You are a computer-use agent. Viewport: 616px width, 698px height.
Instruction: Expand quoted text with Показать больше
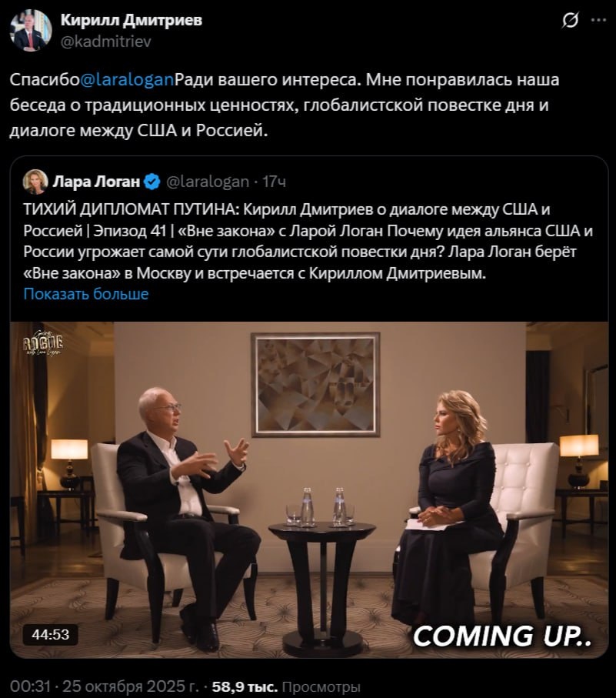click(86, 294)
